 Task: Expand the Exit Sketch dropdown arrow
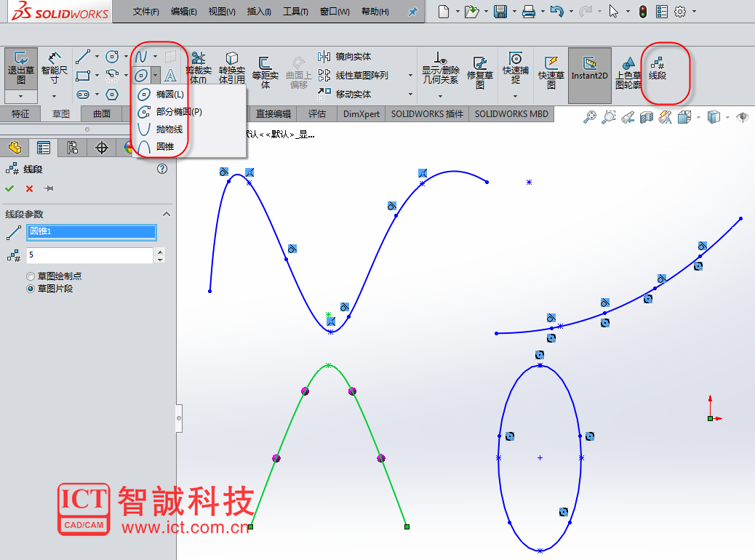tap(20, 96)
